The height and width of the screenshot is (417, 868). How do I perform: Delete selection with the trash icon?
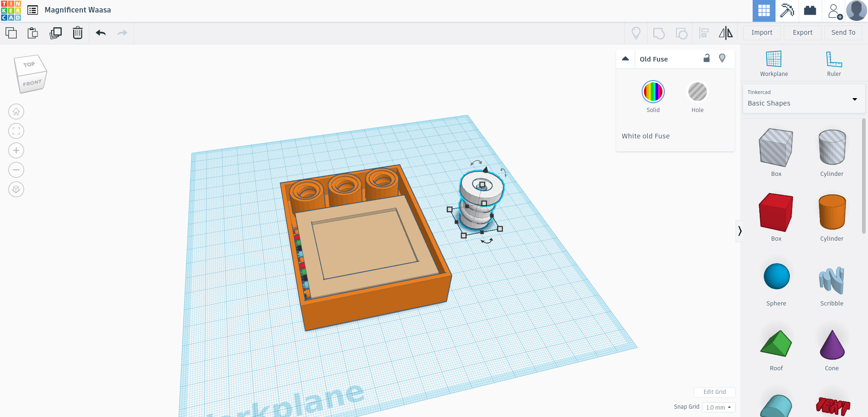(78, 33)
